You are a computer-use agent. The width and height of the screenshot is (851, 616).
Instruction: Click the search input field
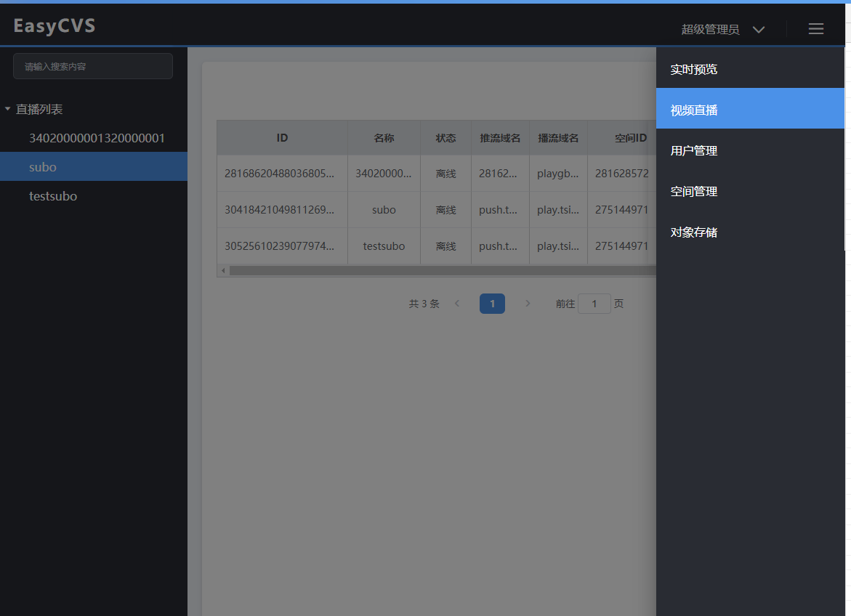[93, 66]
